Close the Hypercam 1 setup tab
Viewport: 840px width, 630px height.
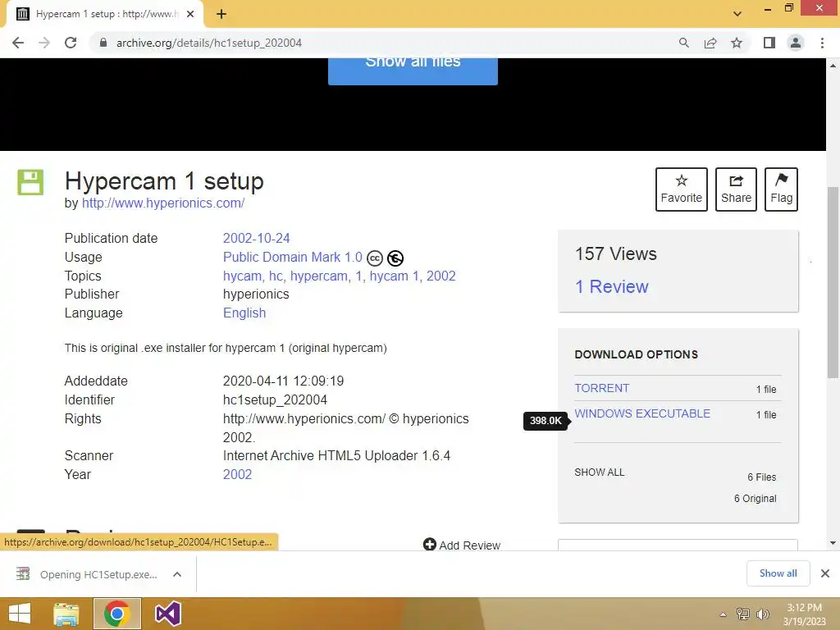(x=190, y=14)
